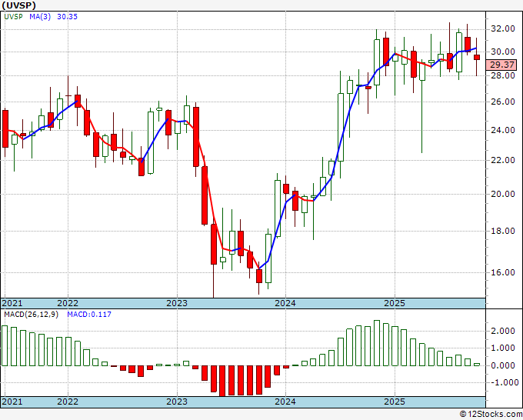Click the UVSP legend label

[13, 16]
